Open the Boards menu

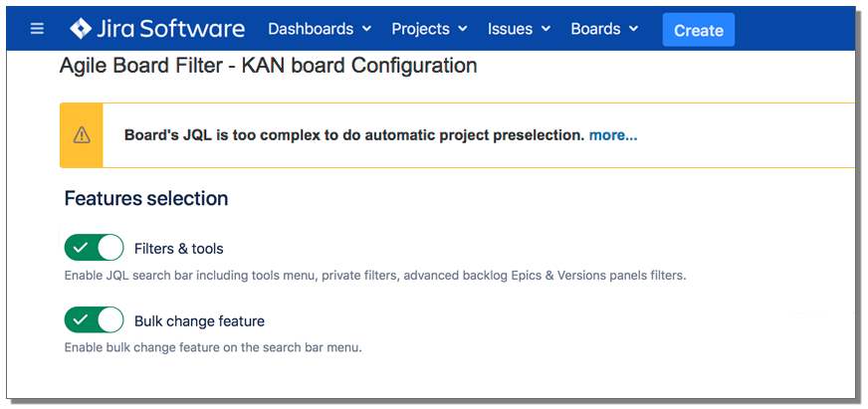point(595,29)
